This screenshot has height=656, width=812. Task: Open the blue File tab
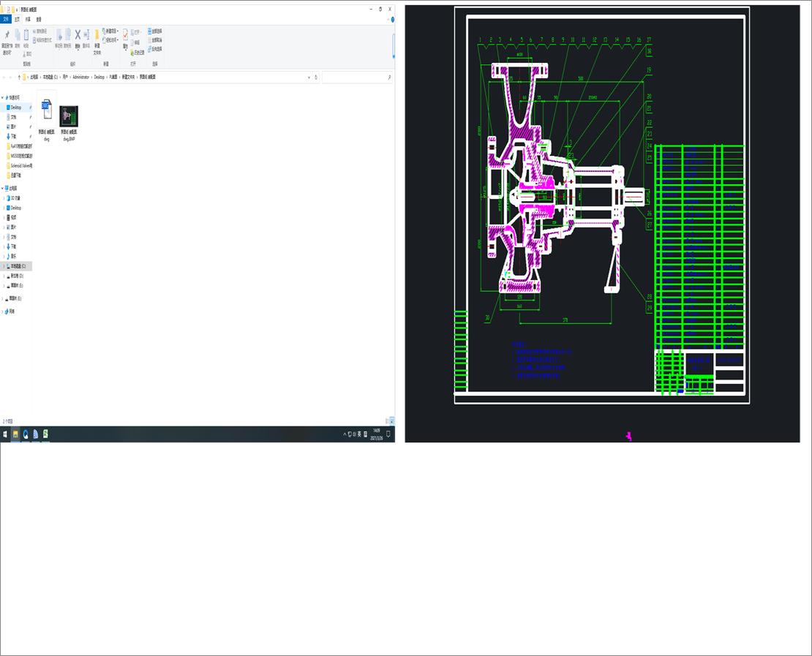6,19
